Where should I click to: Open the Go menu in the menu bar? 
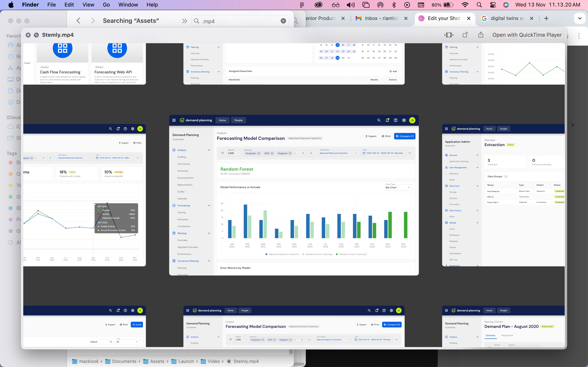coord(106,5)
